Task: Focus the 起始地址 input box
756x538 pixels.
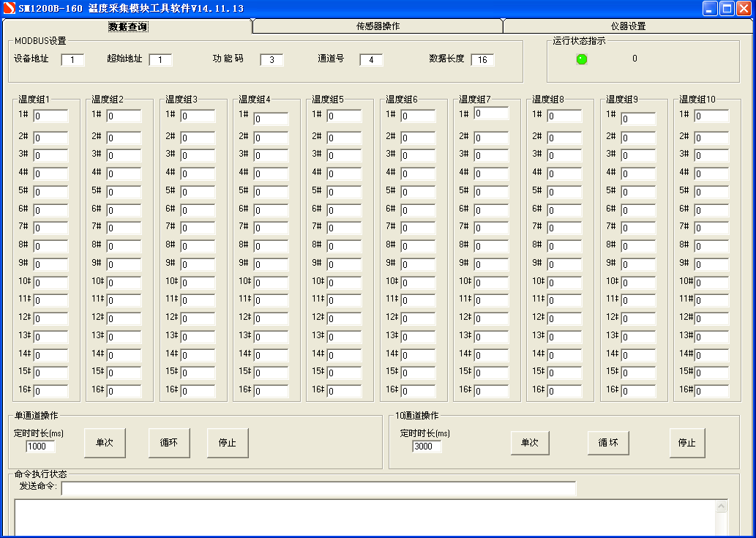Action: [160, 60]
